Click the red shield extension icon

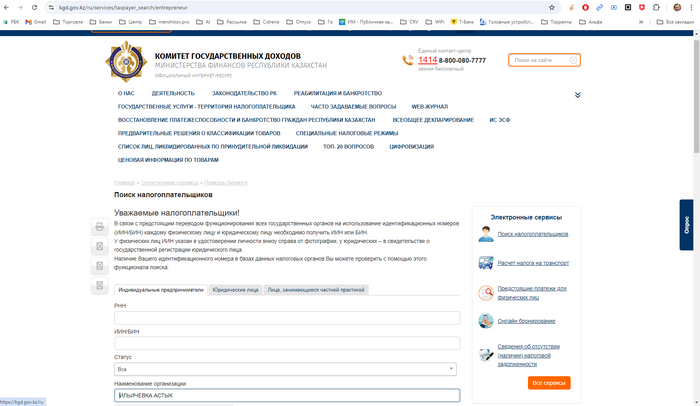[642, 8]
